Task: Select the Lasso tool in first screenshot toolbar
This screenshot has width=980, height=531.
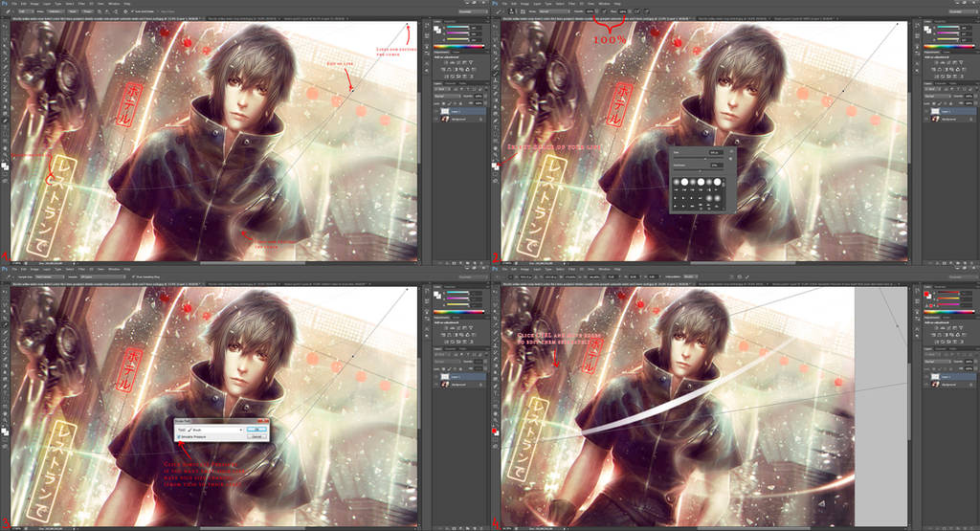Action: 5,39
